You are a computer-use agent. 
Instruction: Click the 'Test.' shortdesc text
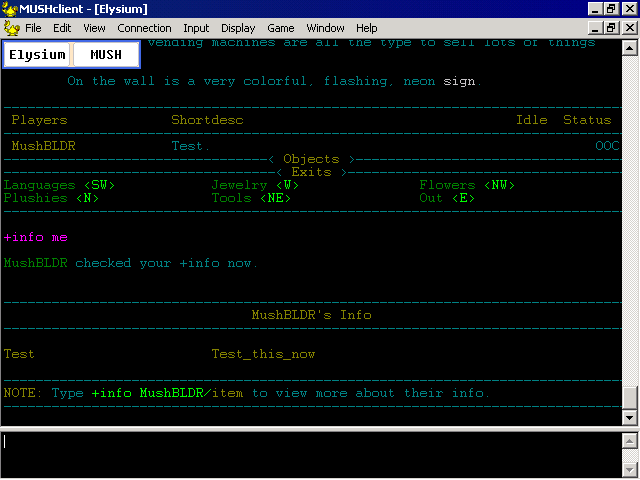click(191, 146)
